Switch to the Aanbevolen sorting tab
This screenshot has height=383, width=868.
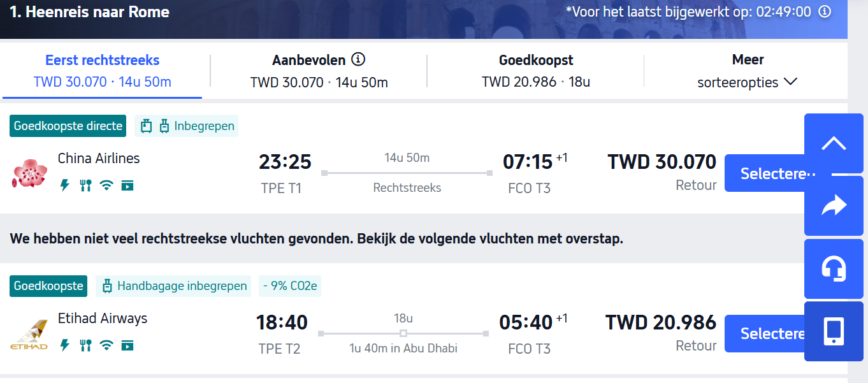[319, 71]
